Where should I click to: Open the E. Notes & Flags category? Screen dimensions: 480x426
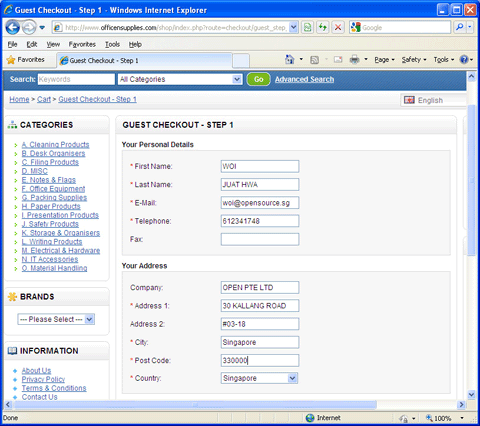(49, 180)
